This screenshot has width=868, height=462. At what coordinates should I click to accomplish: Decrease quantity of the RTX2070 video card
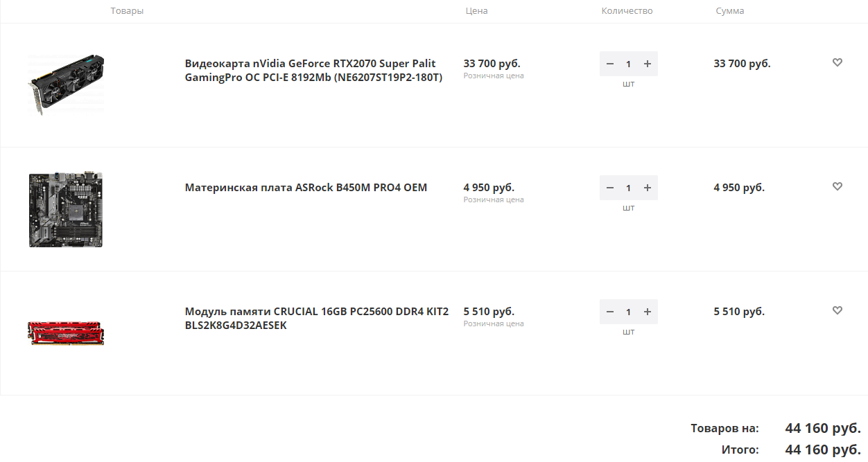pyautogui.click(x=610, y=64)
